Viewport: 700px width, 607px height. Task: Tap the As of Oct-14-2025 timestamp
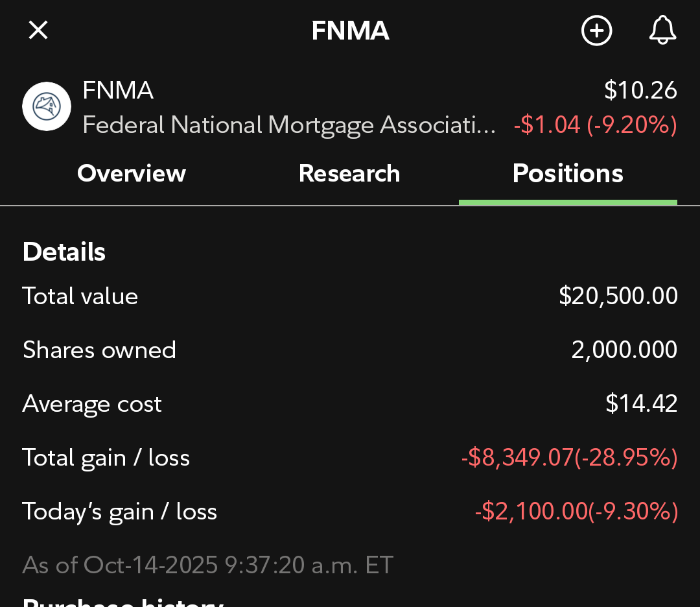point(208,565)
